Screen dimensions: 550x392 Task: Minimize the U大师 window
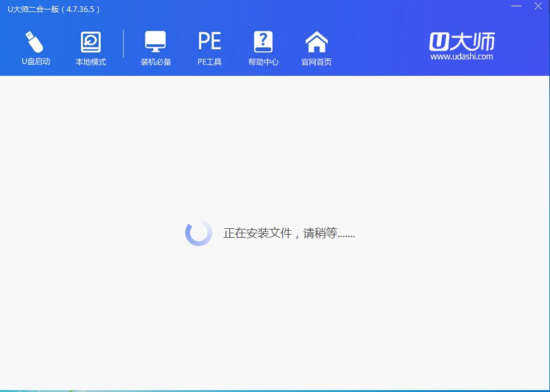coord(516,6)
